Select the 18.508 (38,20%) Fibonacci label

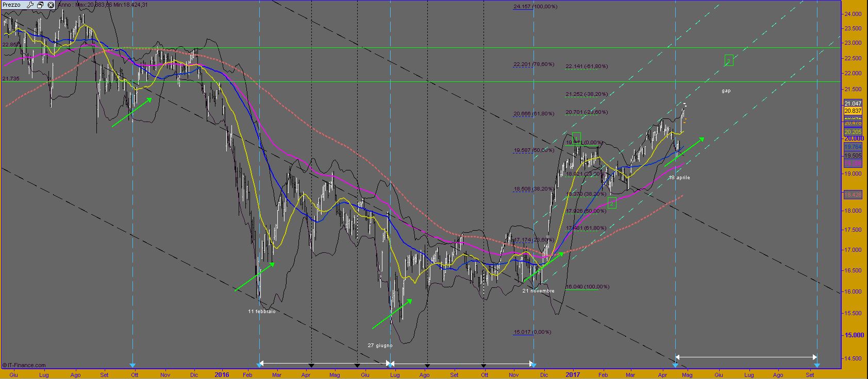[534, 189]
